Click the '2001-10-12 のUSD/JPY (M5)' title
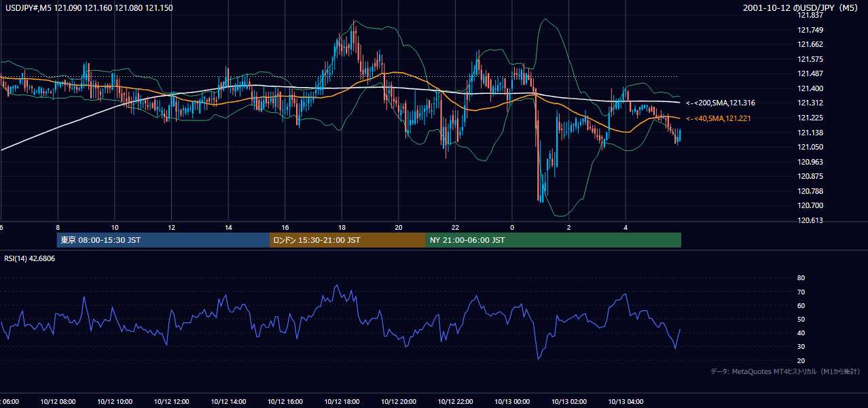This screenshot has height=408, width=868. click(x=802, y=8)
